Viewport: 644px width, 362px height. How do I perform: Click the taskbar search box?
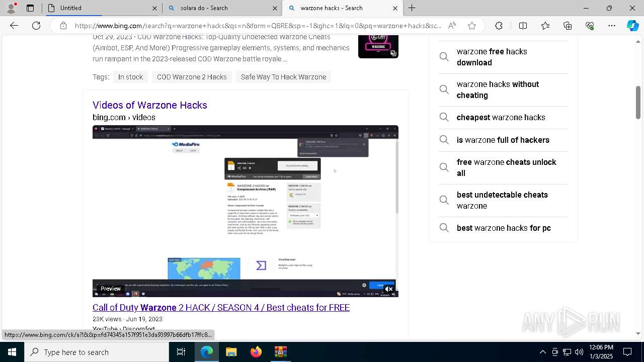click(x=97, y=352)
